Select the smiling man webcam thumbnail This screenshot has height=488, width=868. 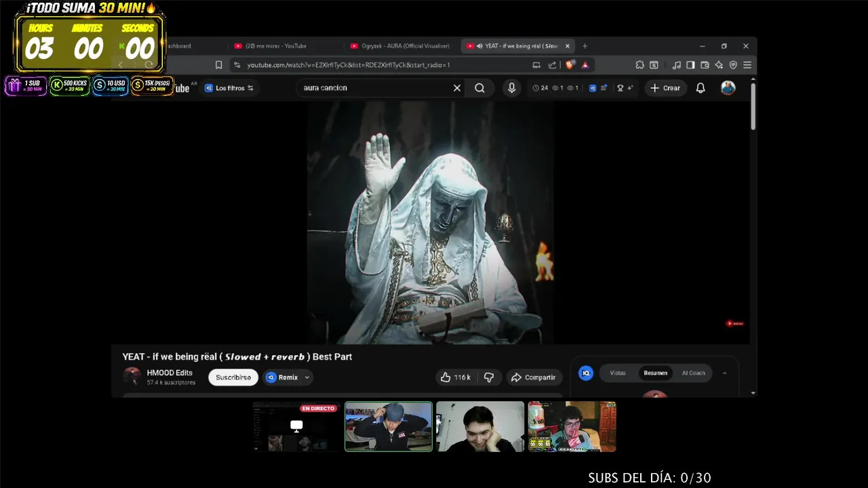[480, 426]
